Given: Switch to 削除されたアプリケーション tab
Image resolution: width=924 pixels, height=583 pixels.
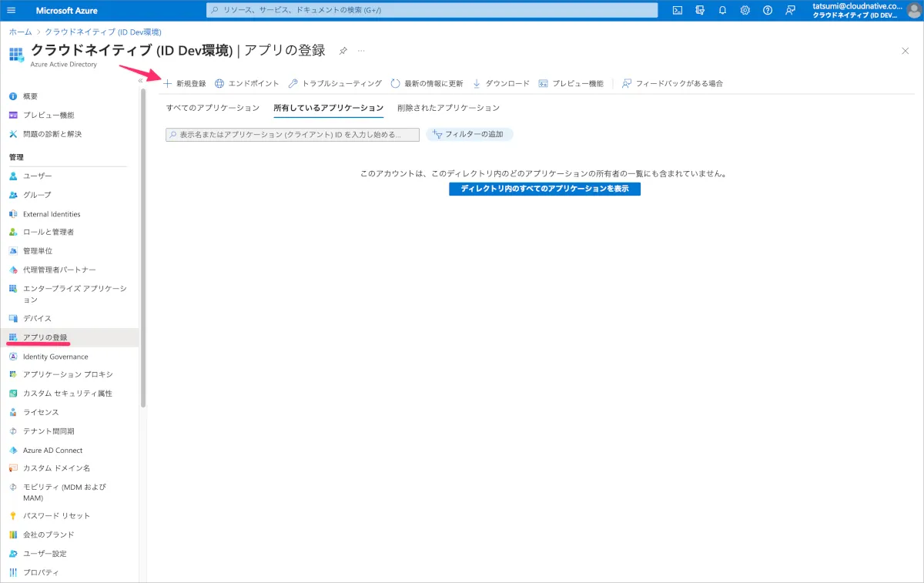Looking at the screenshot, I should pyautogui.click(x=448, y=108).
